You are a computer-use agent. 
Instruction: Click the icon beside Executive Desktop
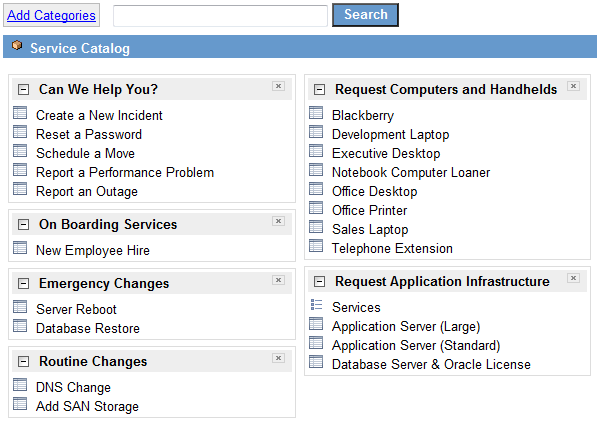[316, 151]
